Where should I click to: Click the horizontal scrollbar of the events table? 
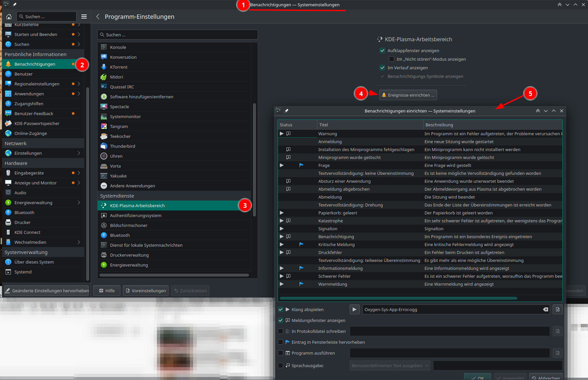coord(398,298)
